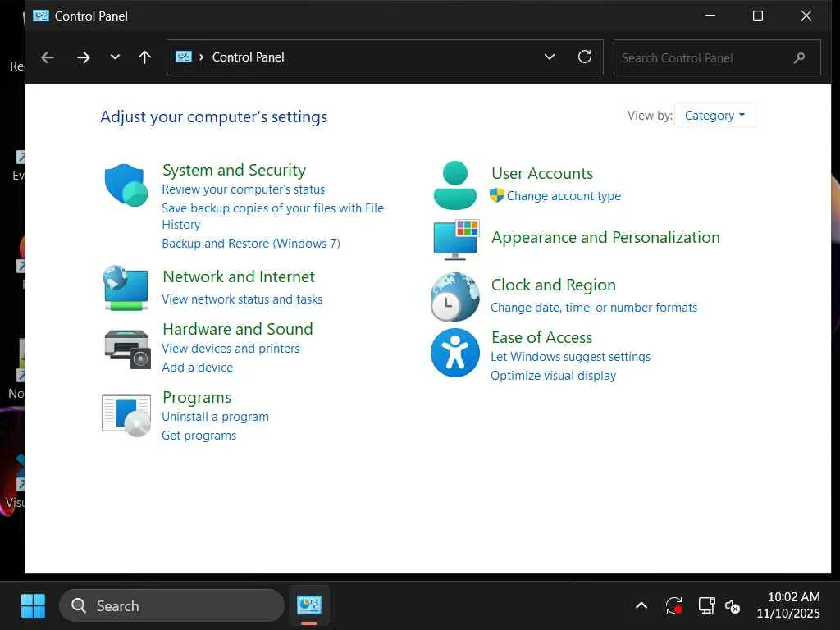Click Uninstall a program
This screenshot has width=840, height=630.
(216, 416)
